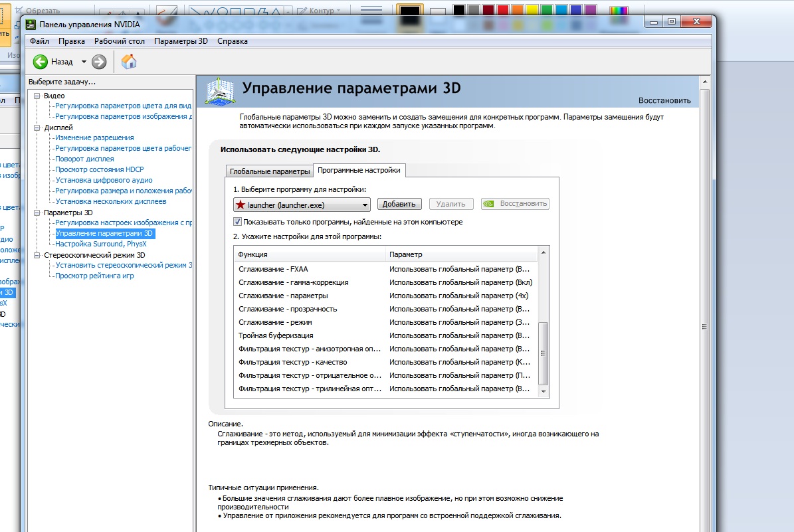Click the NVIDIA logo on Восстановить button
This screenshot has width=794, height=532.
click(x=488, y=203)
